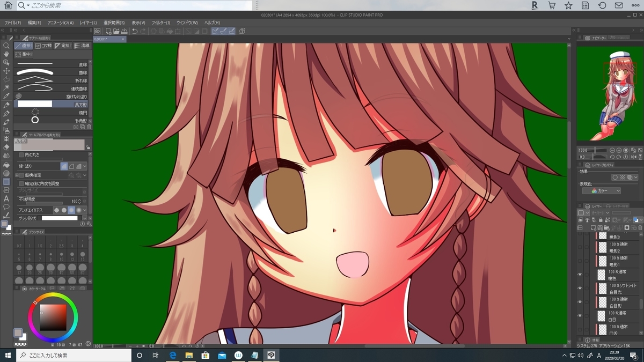This screenshot has width=644, height=362.
Task: Click the star favorites icon at the top
Action: 568,5
